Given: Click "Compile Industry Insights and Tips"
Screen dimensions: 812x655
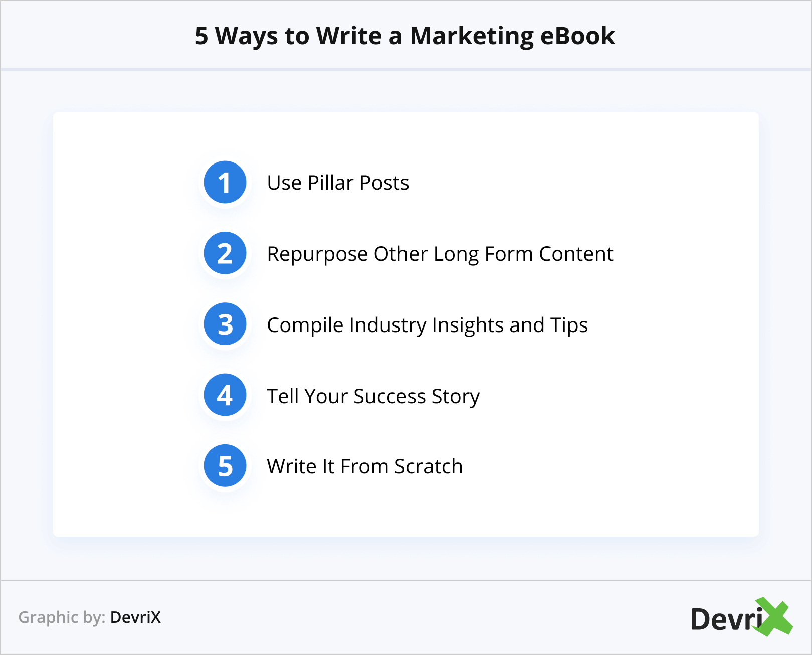Looking at the screenshot, I should coord(427,325).
